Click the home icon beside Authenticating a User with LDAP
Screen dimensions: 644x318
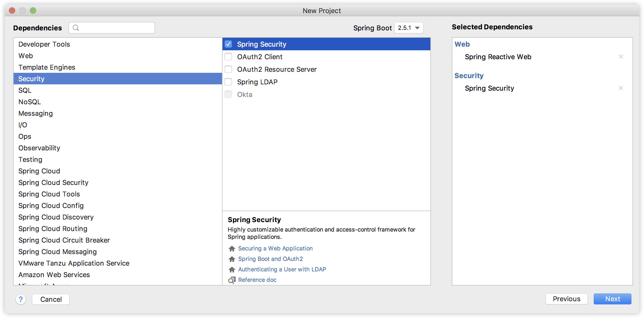pyautogui.click(x=231, y=269)
